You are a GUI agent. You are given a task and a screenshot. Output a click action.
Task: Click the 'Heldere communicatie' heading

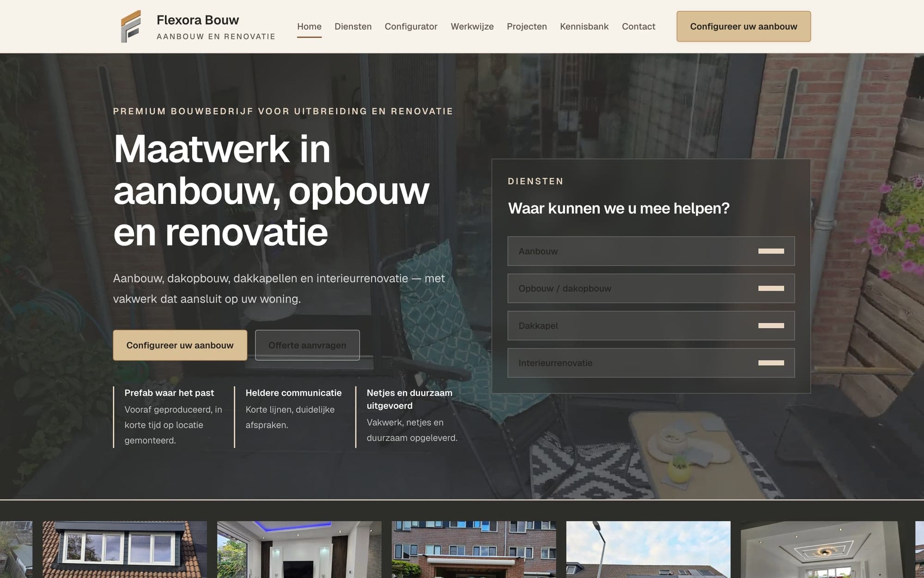tap(293, 393)
